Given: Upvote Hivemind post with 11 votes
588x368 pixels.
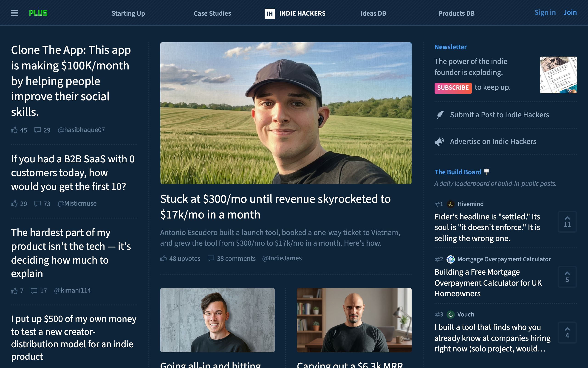Looking at the screenshot, I should coord(567,222).
